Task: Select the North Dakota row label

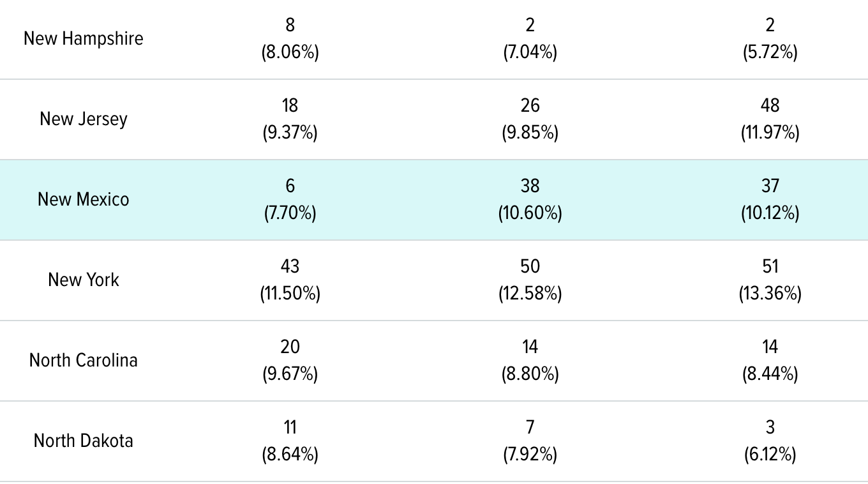Action: pos(84,441)
